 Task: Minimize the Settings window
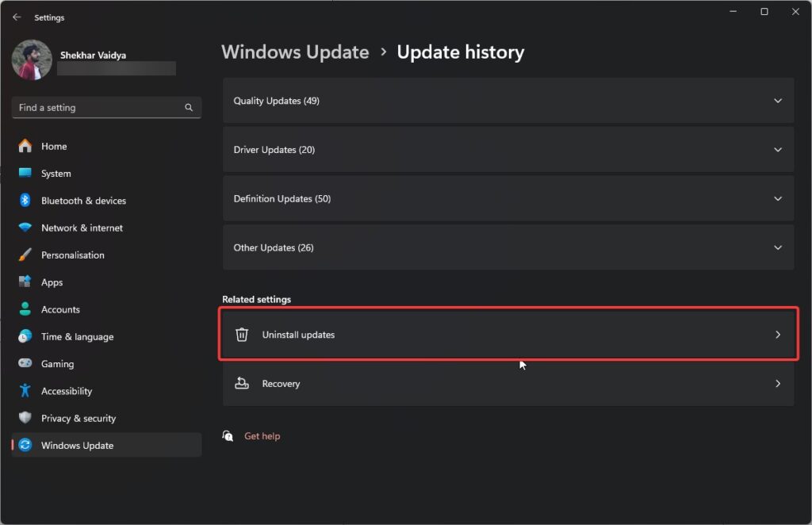click(x=733, y=11)
